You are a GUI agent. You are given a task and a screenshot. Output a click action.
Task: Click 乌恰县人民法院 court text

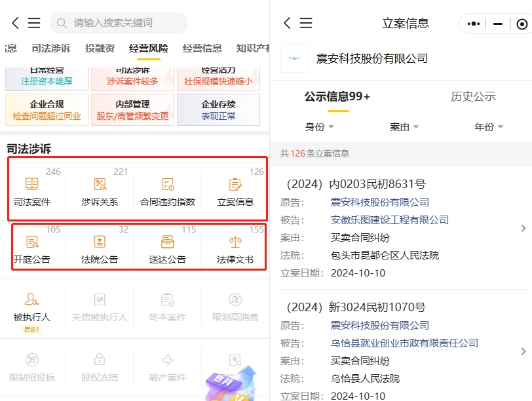coord(365,378)
